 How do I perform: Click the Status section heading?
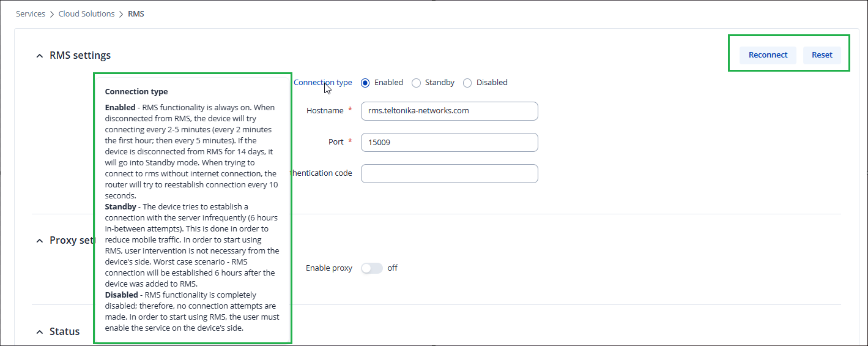(x=65, y=332)
